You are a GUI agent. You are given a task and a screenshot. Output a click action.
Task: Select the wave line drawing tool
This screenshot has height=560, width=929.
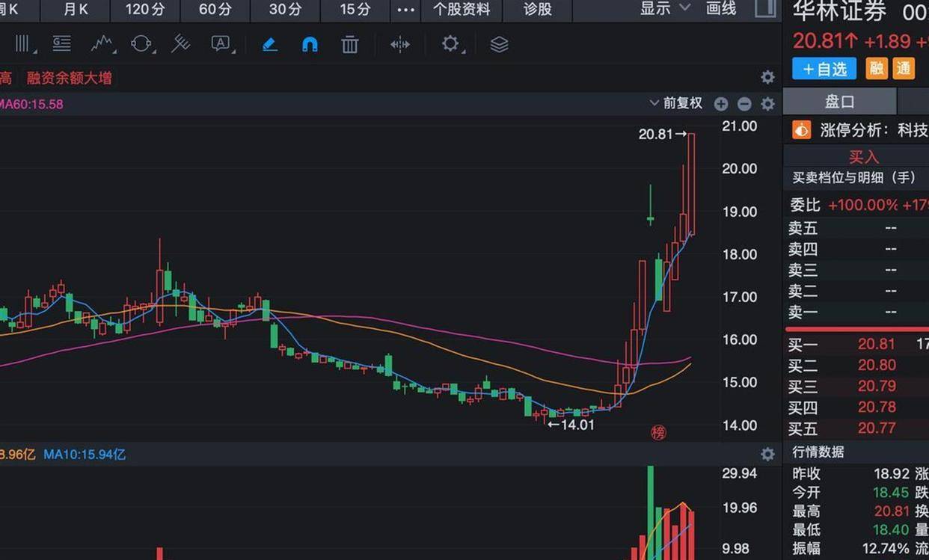(102, 44)
